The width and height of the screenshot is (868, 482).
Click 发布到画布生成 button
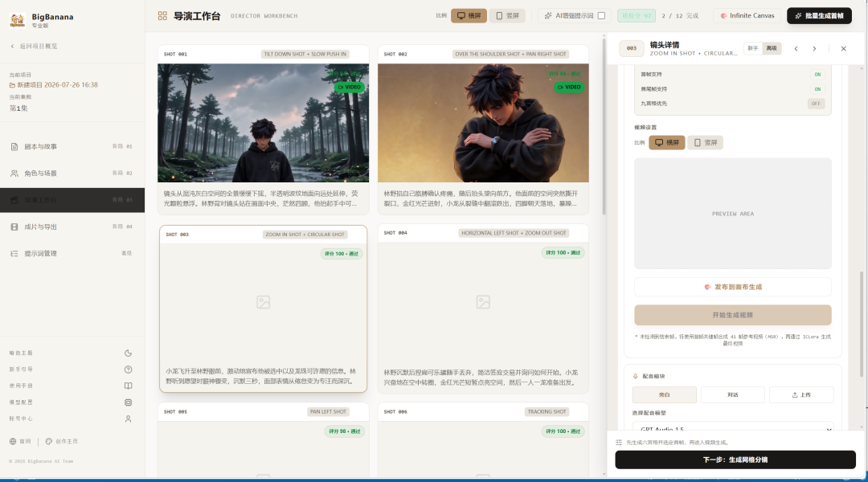pyautogui.click(x=733, y=288)
